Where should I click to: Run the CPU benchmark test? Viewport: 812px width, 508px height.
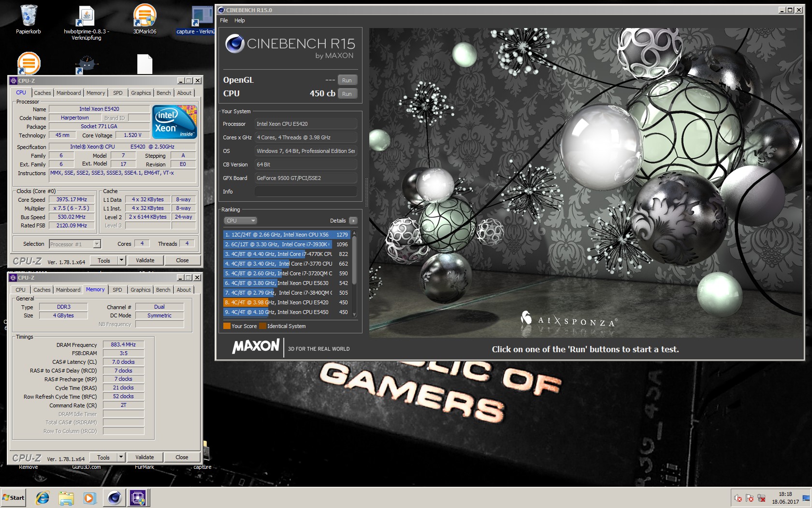point(347,94)
